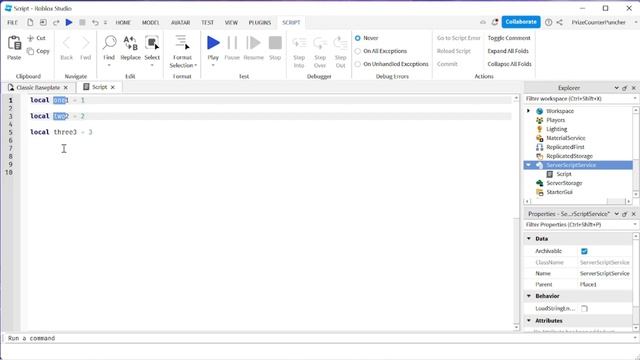Click the Copy button in Clipboard
The width and height of the screenshot is (640, 360).
tap(38, 51)
